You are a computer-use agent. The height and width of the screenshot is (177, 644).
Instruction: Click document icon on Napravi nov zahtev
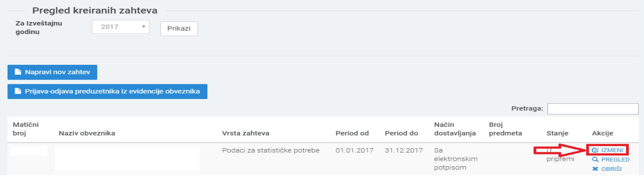[x=18, y=72]
